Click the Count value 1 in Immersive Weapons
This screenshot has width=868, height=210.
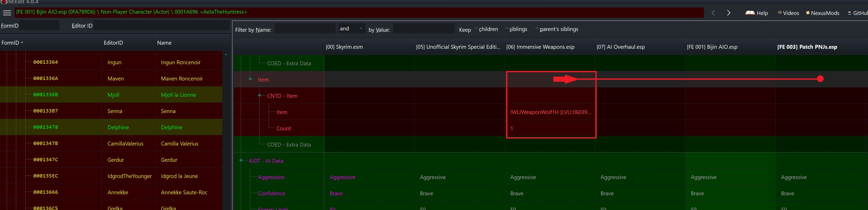pos(512,128)
